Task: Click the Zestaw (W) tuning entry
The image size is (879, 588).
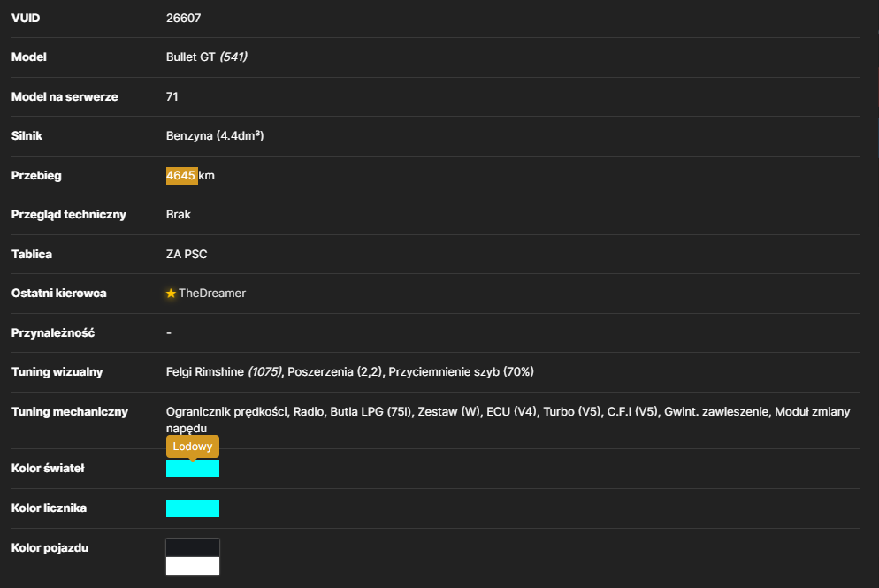Action: (x=449, y=412)
